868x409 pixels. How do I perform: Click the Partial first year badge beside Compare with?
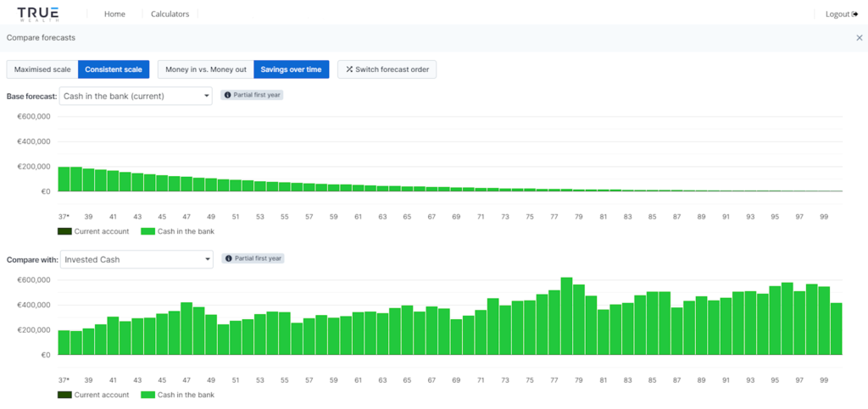tap(253, 258)
